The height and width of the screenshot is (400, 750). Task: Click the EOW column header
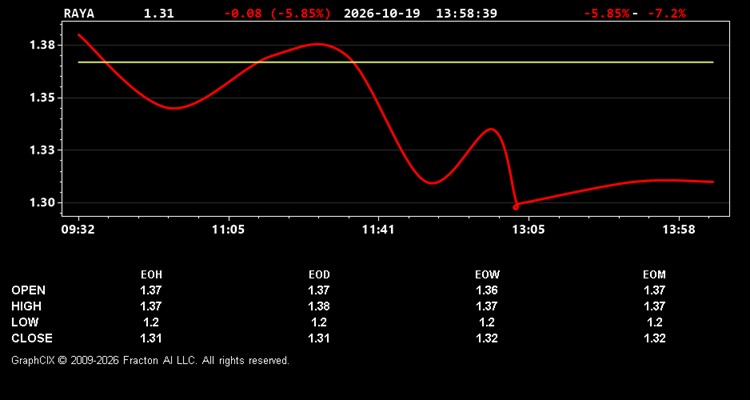click(x=487, y=275)
